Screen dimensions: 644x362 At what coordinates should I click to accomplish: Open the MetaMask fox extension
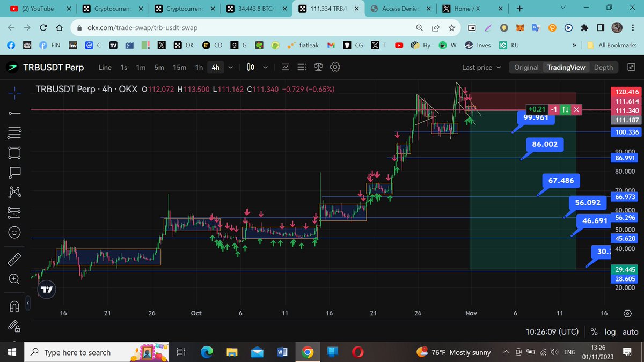[520, 28]
